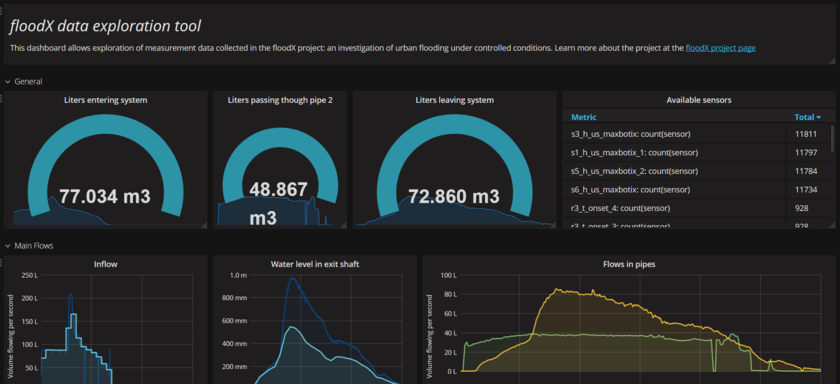The height and width of the screenshot is (384, 840).
Task: Click the Metric column header
Action: pos(583,117)
